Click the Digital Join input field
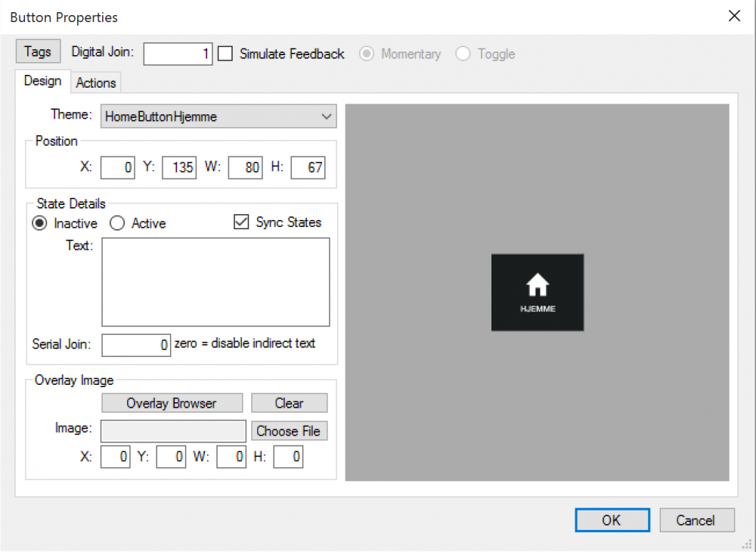756x552 pixels. coord(178,54)
